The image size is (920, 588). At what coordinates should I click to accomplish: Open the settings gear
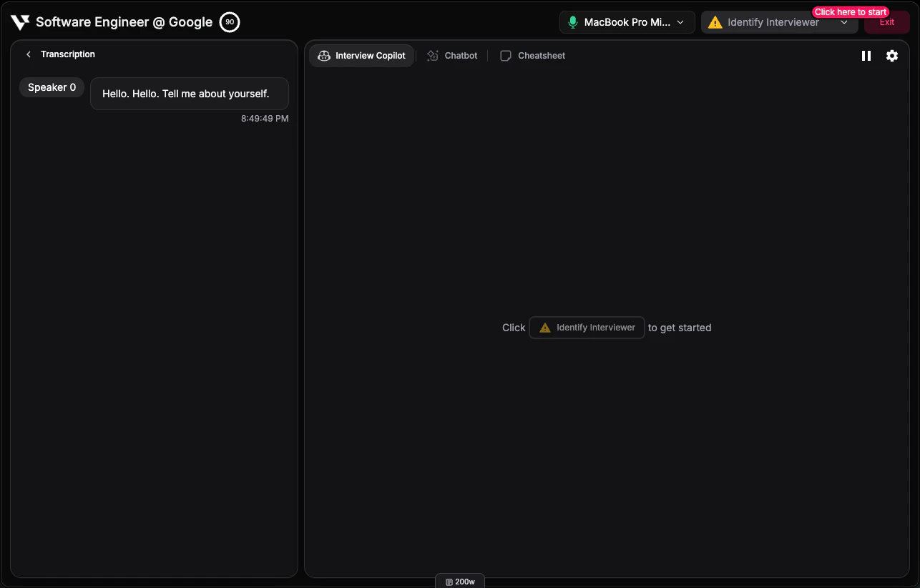coord(891,55)
